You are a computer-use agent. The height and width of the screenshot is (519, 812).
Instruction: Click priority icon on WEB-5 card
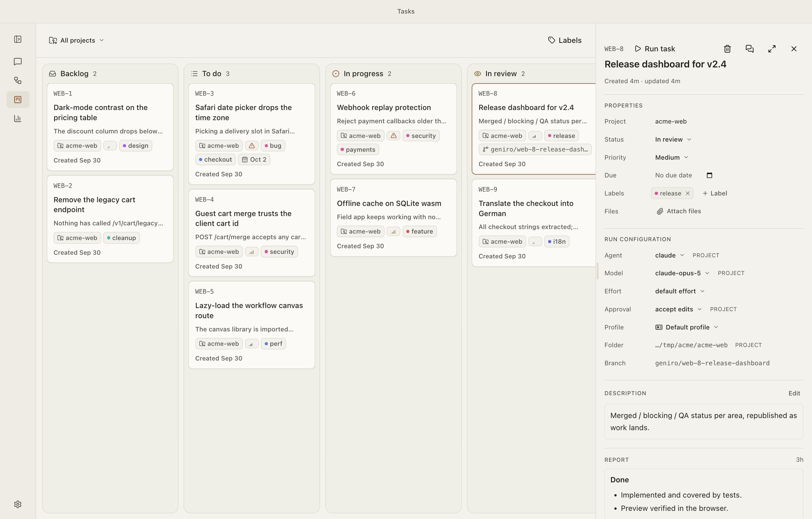(x=251, y=344)
